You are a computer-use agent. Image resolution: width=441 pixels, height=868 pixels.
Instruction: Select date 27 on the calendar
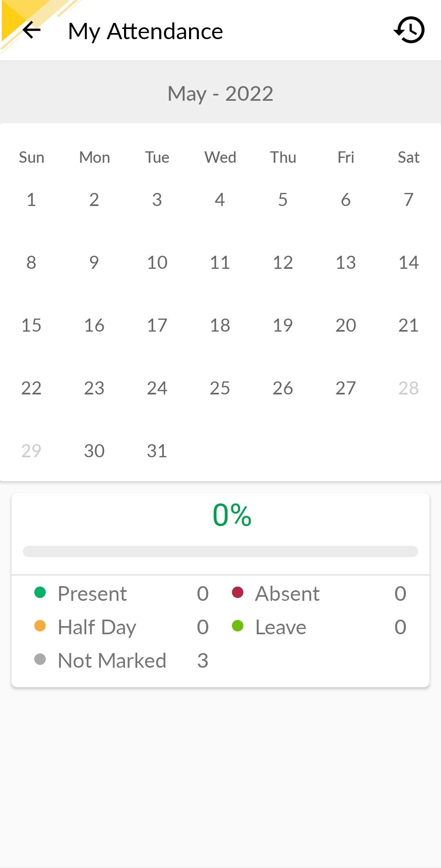[346, 388]
